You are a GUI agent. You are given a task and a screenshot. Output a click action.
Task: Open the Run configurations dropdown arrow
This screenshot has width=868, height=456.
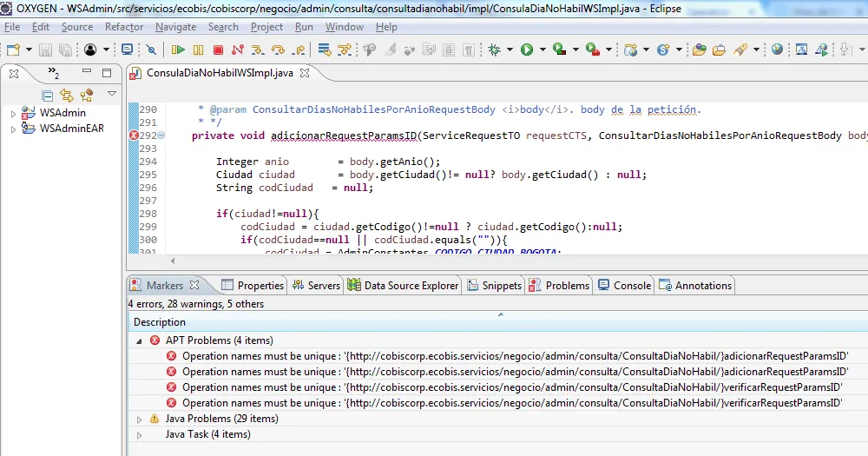[542, 50]
